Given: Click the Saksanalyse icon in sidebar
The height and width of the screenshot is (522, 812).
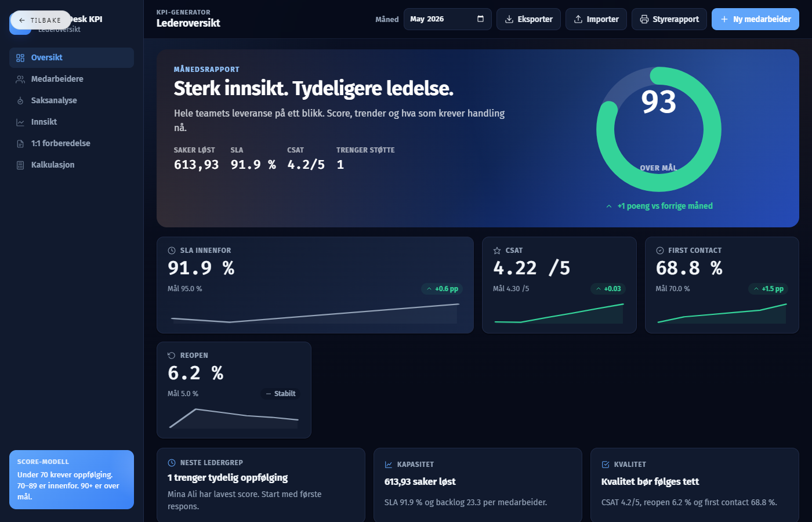Looking at the screenshot, I should [20, 100].
